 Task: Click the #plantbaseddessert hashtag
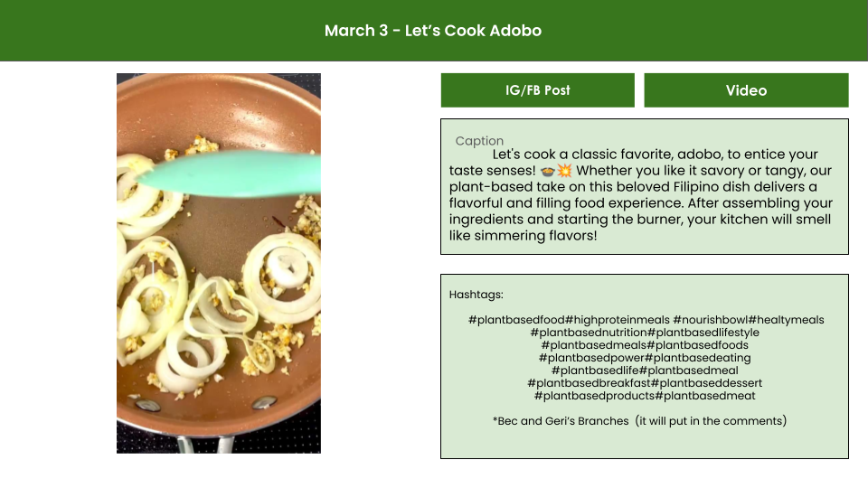706,383
